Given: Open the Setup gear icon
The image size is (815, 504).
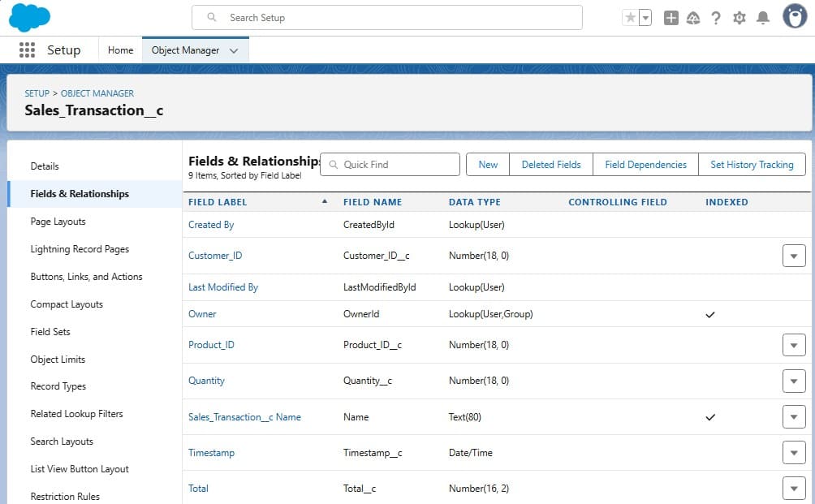Looking at the screenshot, I should point(740,18).
